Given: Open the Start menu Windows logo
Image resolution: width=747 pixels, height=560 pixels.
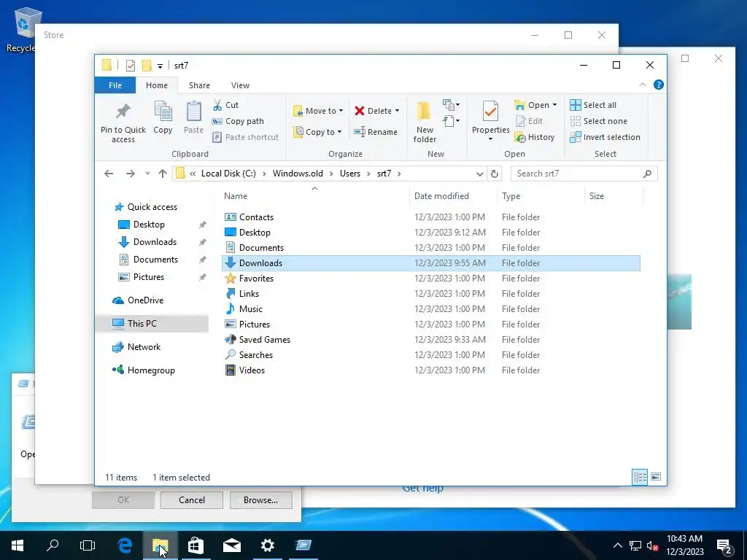Looking at the screenshot, I should (18, 545).
